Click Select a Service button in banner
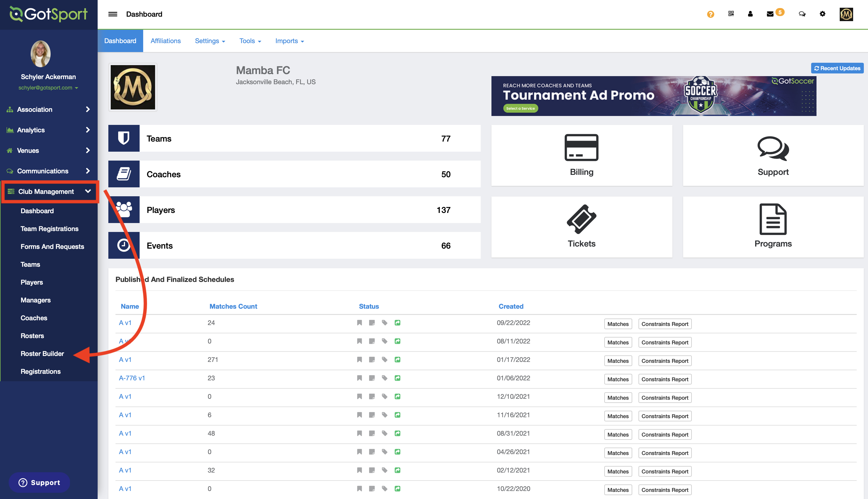The image size is (868, 499). click(x=520, y=108)
